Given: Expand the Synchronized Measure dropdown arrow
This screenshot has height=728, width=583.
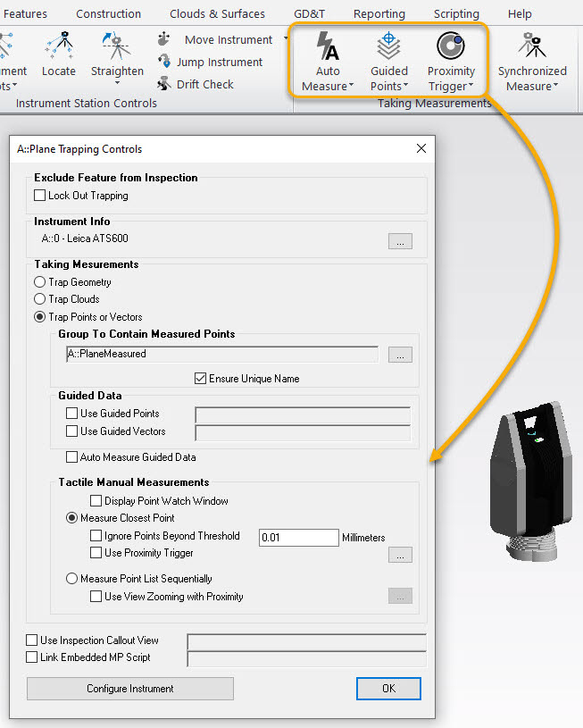Looking at the screenshot, I should pyautogui.click(x=555, y=86).
